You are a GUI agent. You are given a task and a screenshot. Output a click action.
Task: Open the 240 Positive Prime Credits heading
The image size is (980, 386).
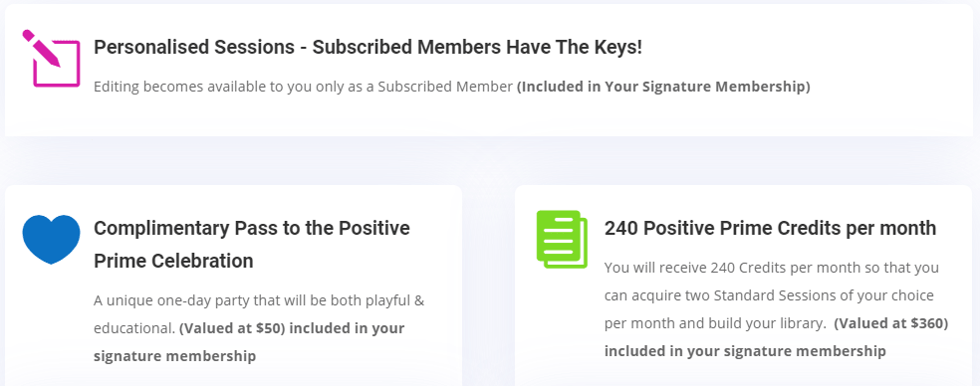(770, 228)
